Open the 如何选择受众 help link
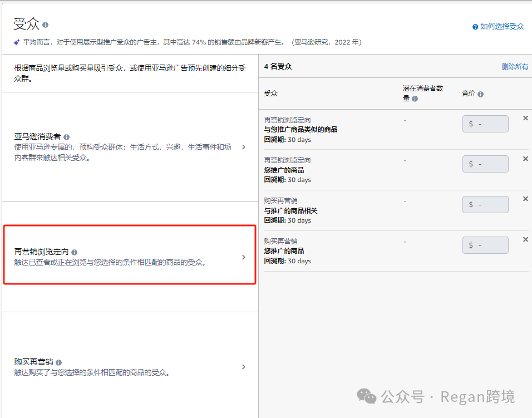532x418 pixels. [x=502, y=27]
